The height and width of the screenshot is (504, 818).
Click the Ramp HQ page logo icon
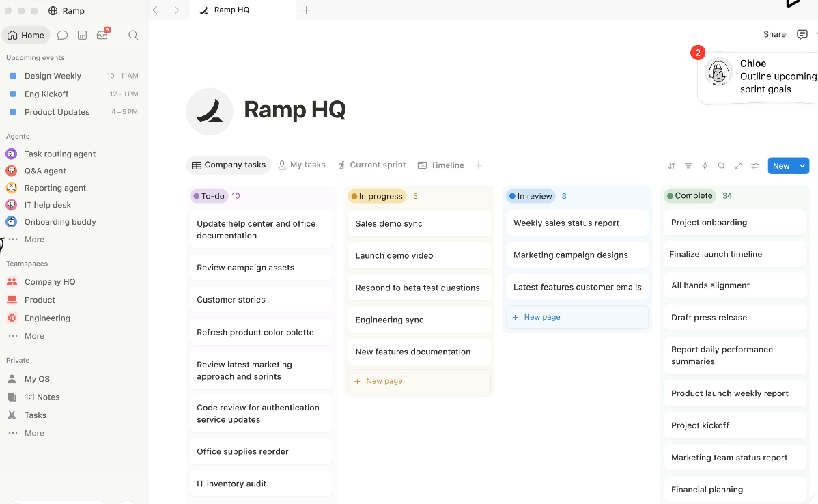click(x=210, y=111)
